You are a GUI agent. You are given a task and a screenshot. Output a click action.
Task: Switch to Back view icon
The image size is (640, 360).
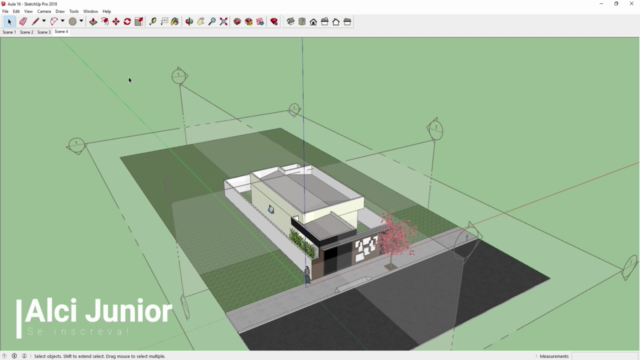click(336, 22)
